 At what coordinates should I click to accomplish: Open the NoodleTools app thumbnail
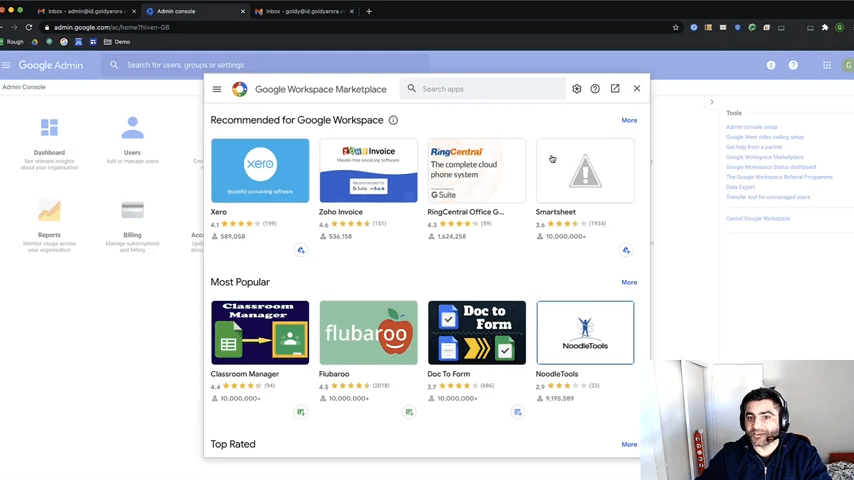point(585,332)
